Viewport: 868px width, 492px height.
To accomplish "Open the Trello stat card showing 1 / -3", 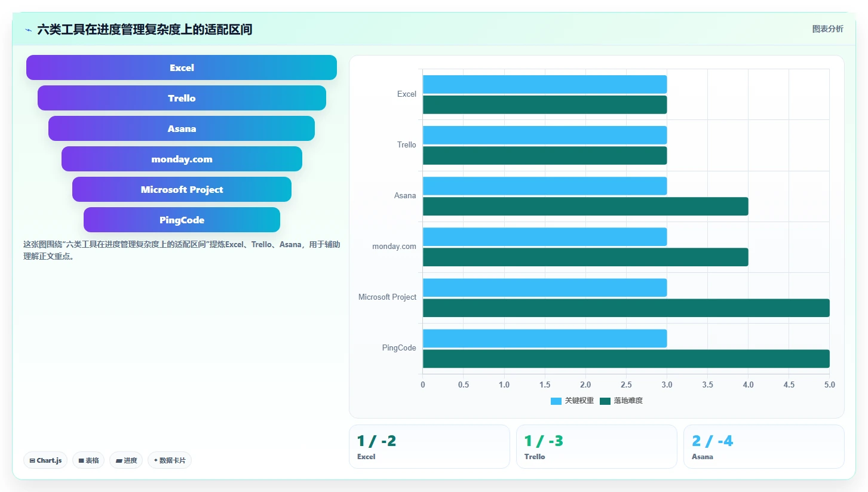I will click(597, 447).
